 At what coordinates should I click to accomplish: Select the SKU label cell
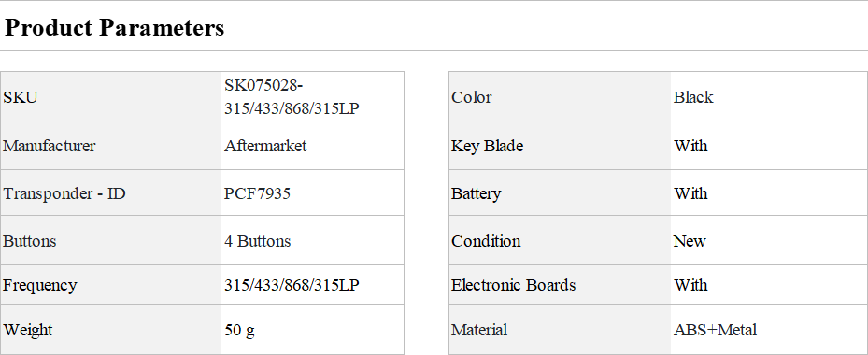pos(110,97)
